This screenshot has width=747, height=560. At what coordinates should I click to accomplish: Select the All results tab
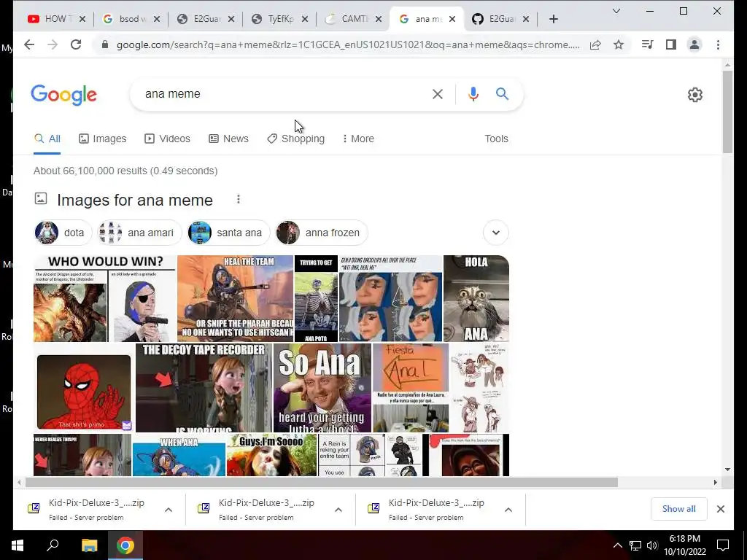(x=47, y=139)
